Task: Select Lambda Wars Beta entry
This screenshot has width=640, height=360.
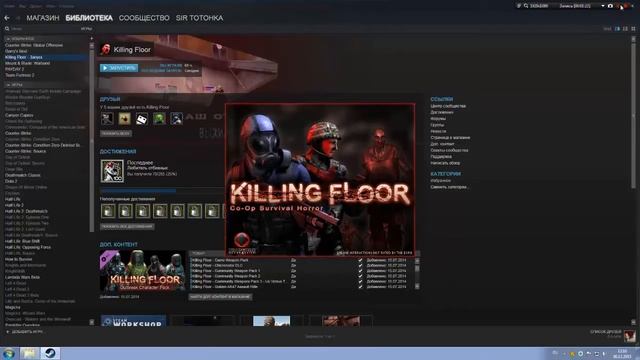Action: [22, 277]
